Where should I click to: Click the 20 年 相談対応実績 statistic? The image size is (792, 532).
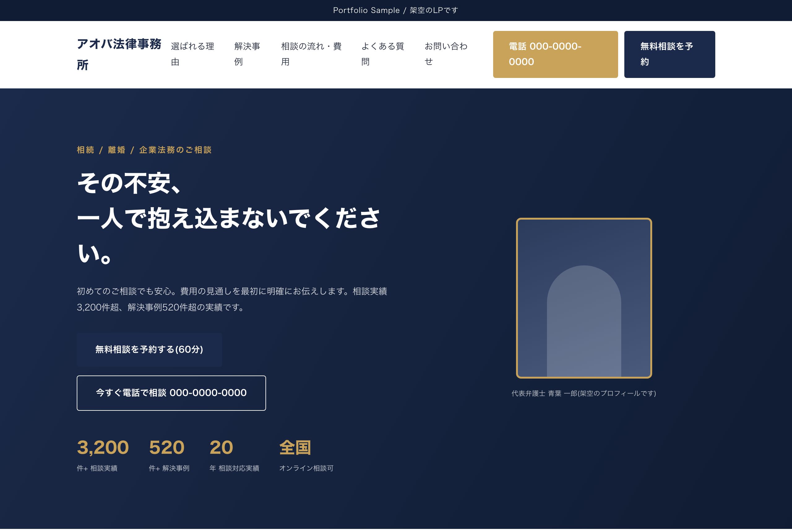(234, 455)
